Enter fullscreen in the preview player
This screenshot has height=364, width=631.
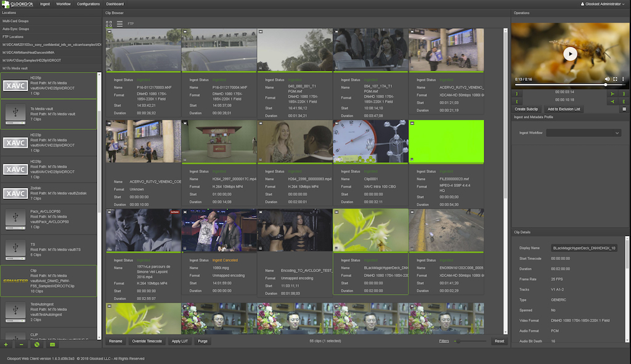coord(616,79)
